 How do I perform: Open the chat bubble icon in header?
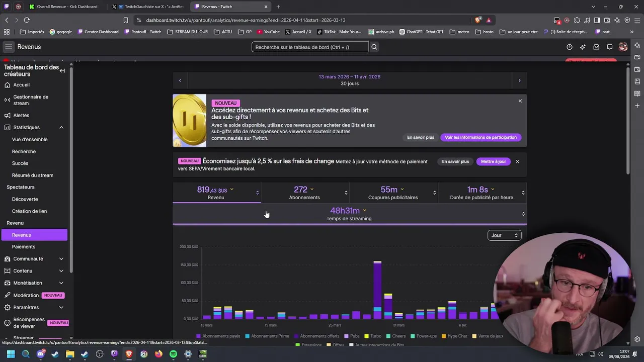(610, 47)
